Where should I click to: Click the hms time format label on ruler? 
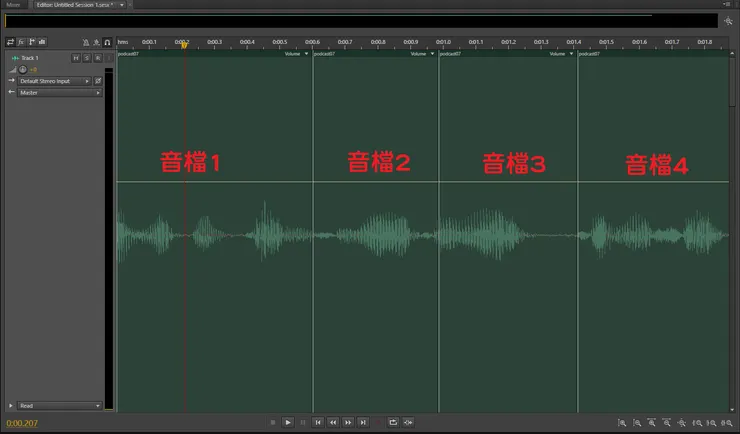coord(123,42)
